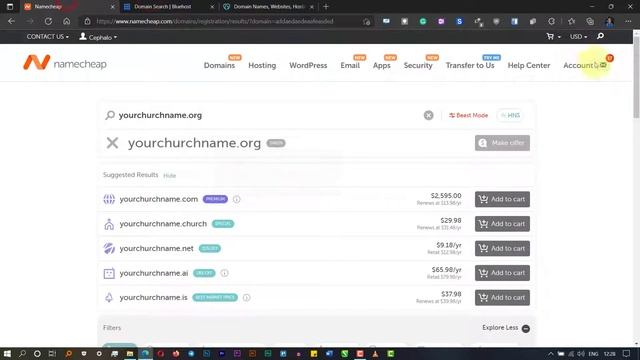640x360 pixels.
Task: Open the browser settings ellipsis menu
Action: (628, 21)
